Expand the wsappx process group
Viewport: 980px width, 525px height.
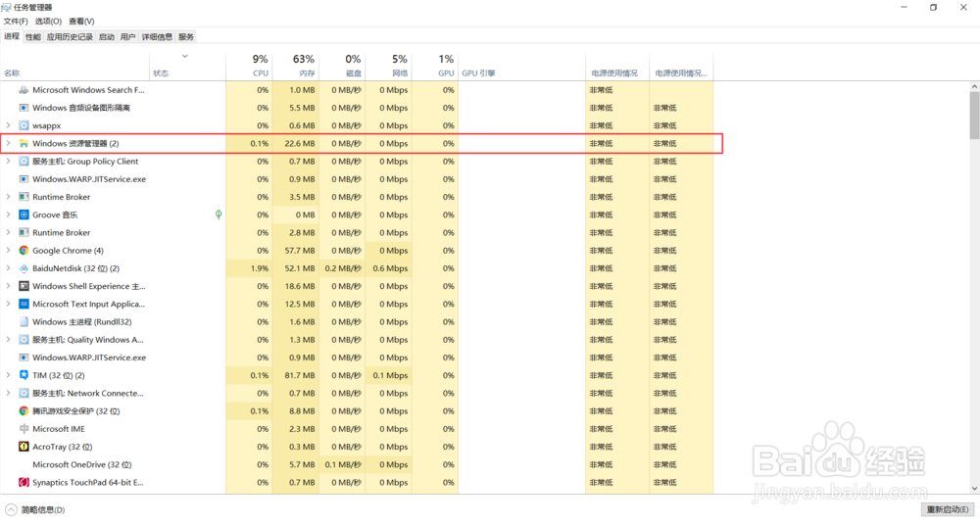click(8, 125)
